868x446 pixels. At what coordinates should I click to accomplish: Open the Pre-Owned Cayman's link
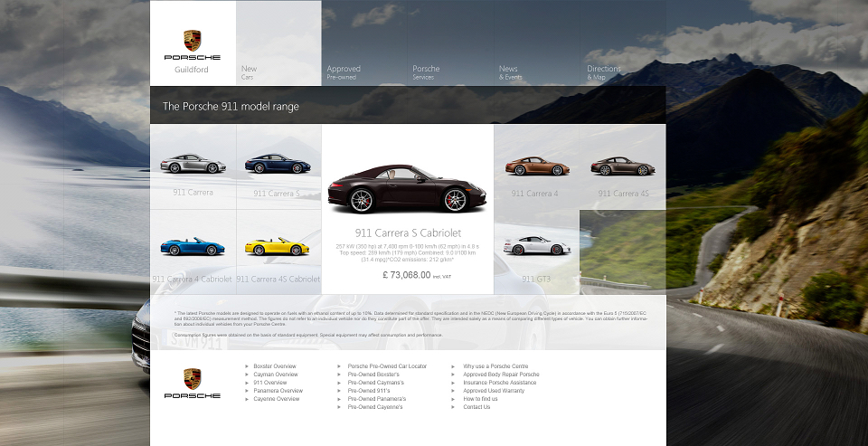pos(375,383)
